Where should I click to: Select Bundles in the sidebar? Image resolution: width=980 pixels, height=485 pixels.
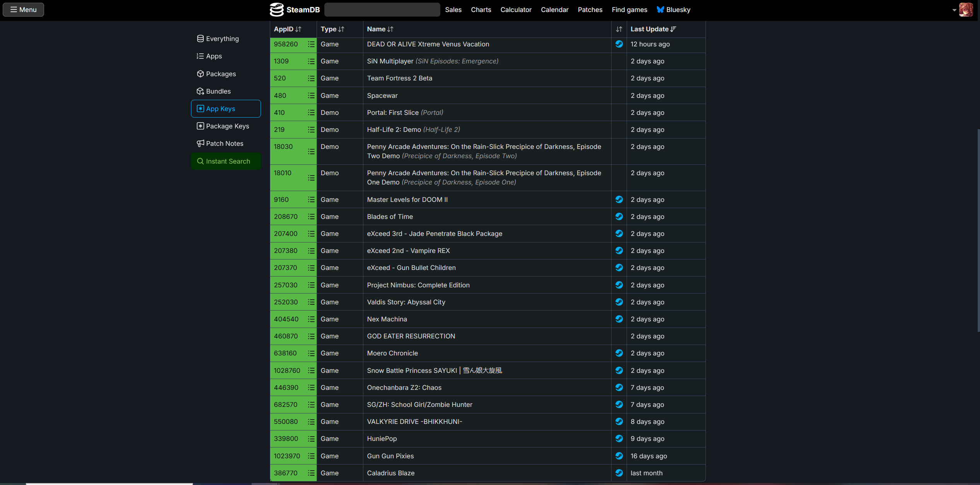[x=226, y=91]
